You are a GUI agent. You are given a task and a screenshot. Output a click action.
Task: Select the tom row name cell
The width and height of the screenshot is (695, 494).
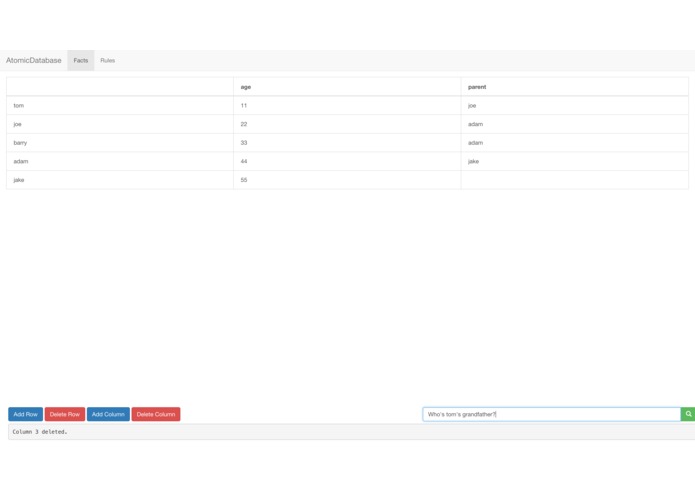tap(120, 105)
